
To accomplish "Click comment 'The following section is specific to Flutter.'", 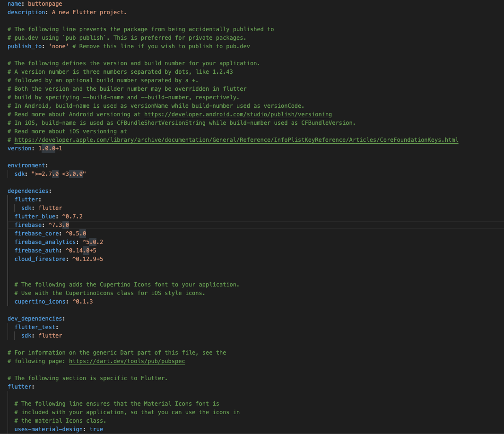I will 87,378.
